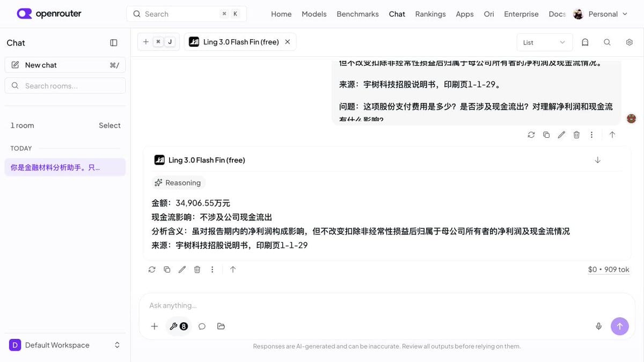Add a new model with plus button
The image size is (644, 362).
146,42
